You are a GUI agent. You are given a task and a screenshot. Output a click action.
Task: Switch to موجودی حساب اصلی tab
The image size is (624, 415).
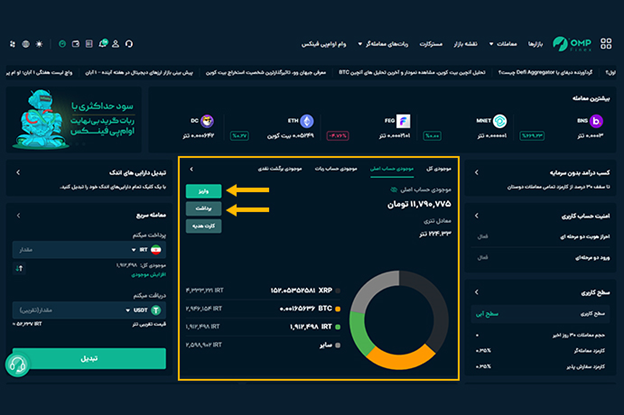(x=392, y=169)
